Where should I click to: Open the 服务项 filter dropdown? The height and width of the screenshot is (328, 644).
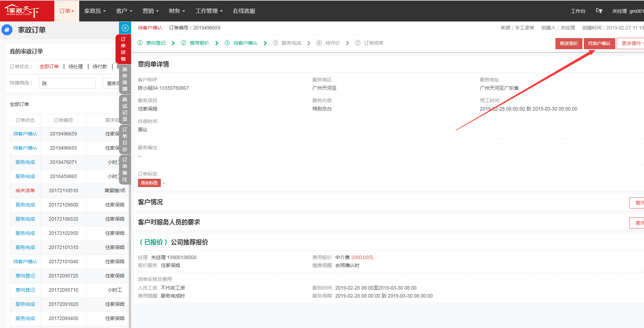click(x=111, y=83)
